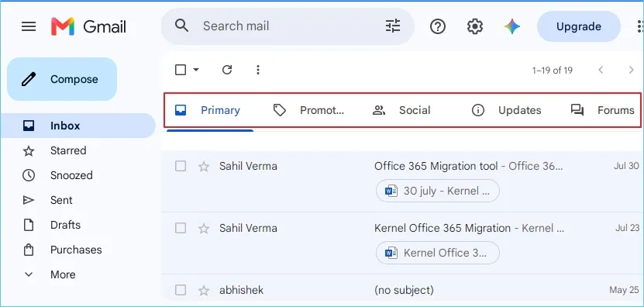
Task: Show search options filter icon
Action: point(393,26)
